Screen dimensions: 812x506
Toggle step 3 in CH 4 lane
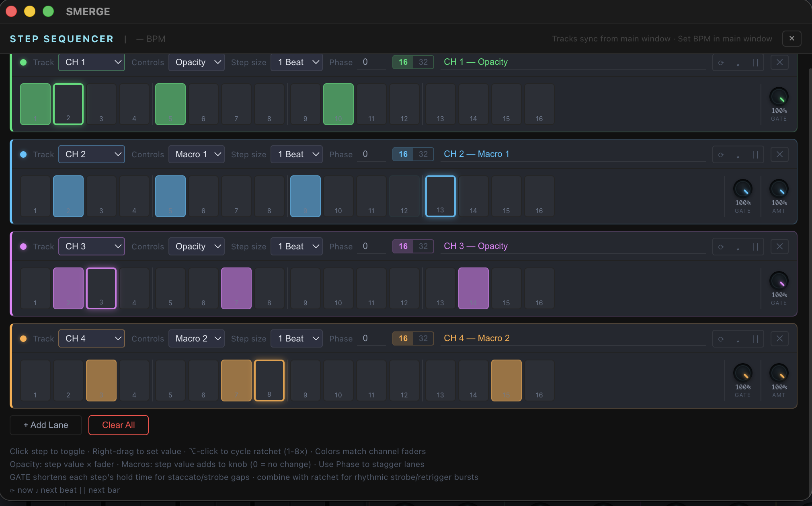point(101,381)
